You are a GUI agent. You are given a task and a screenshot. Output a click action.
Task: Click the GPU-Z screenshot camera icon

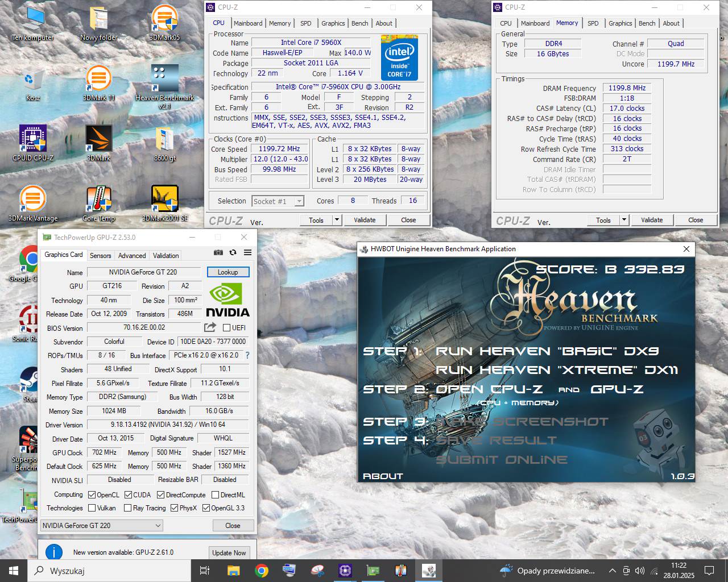pos(218,252)
